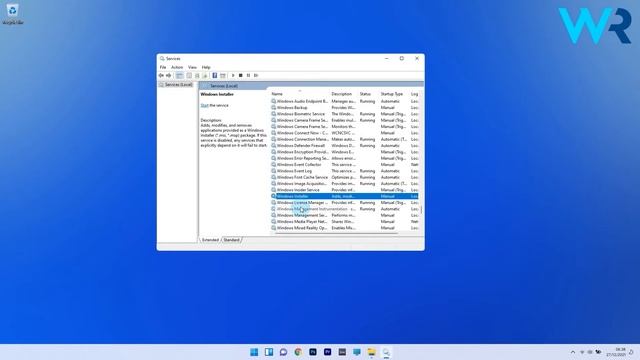This screenshot has width=640, height=360.
Task: Open the clock and date in system tray
Action: pyautogui.click(x=616, y=352)
